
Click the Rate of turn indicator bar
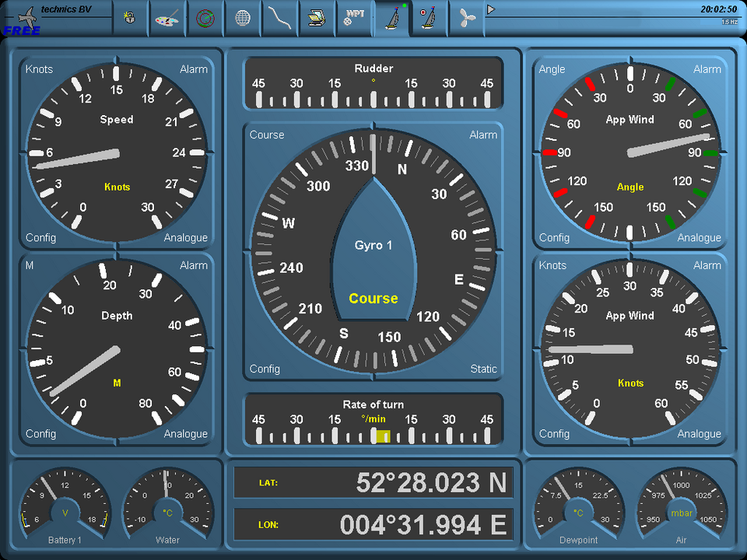(373, 420)
